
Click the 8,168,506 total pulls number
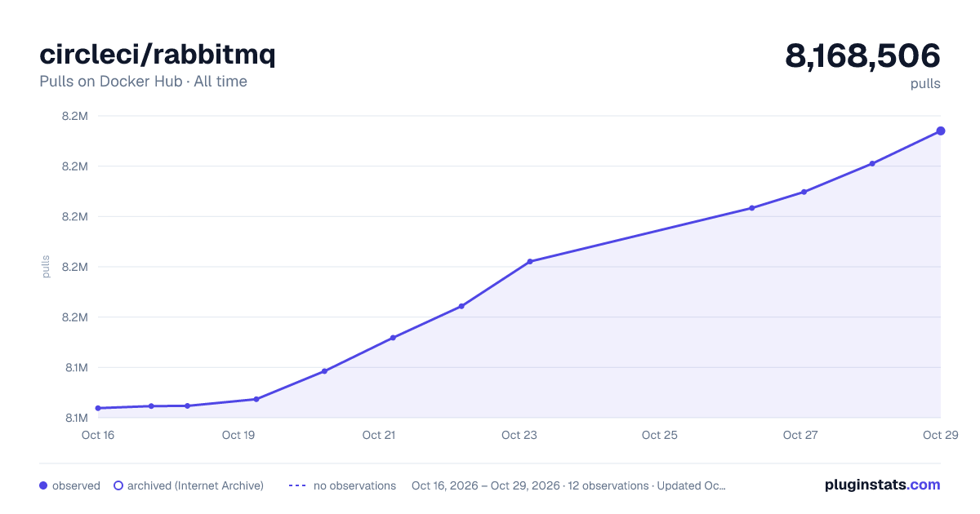(x=862, y=55)
